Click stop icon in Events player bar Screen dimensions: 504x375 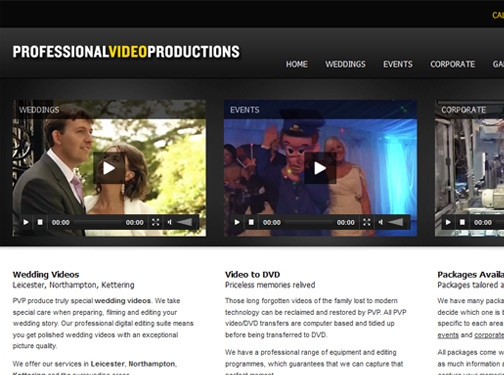pos(251,222)
